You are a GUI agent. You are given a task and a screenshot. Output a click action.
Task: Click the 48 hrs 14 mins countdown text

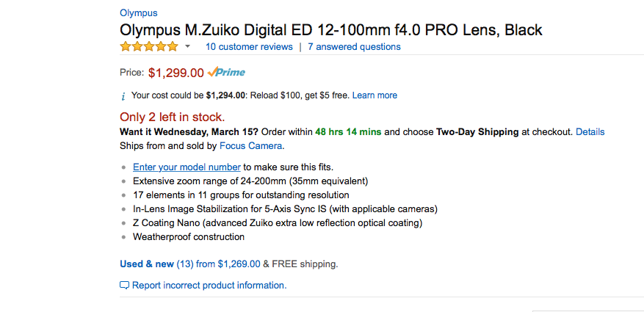(348, 132)
